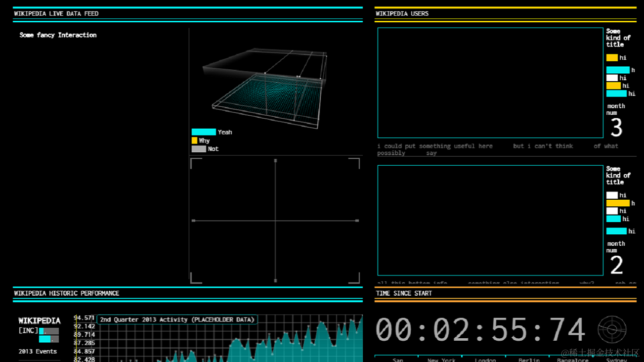
Task: Click the 94.571 axis value
Action: [x=84, y=318]
